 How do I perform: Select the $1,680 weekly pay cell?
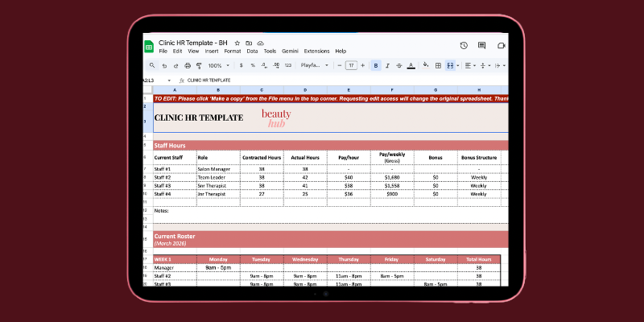coord(392,177)
